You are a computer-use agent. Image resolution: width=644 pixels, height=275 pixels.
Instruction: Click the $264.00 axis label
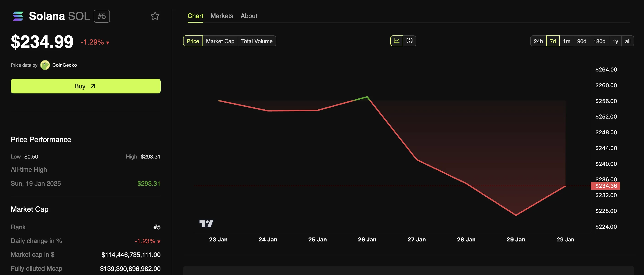point(606,69)
